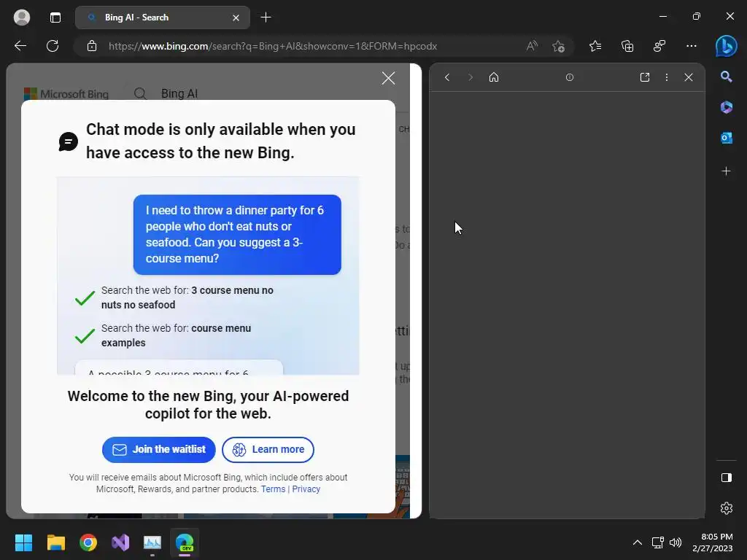Open sidebar pane more options
The image size is (747, 560).
pyautogui.click(x=667, y=77)
